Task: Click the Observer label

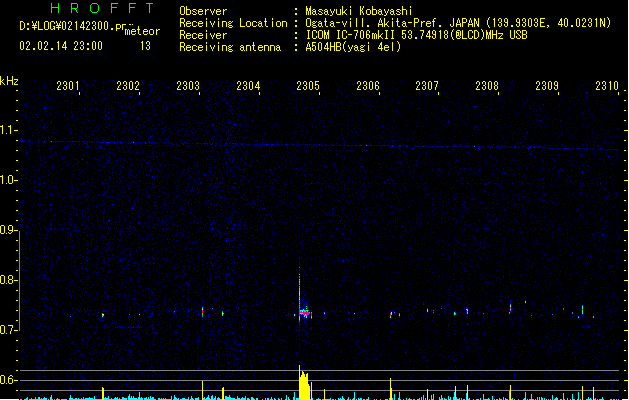Action: coord(203,11)
